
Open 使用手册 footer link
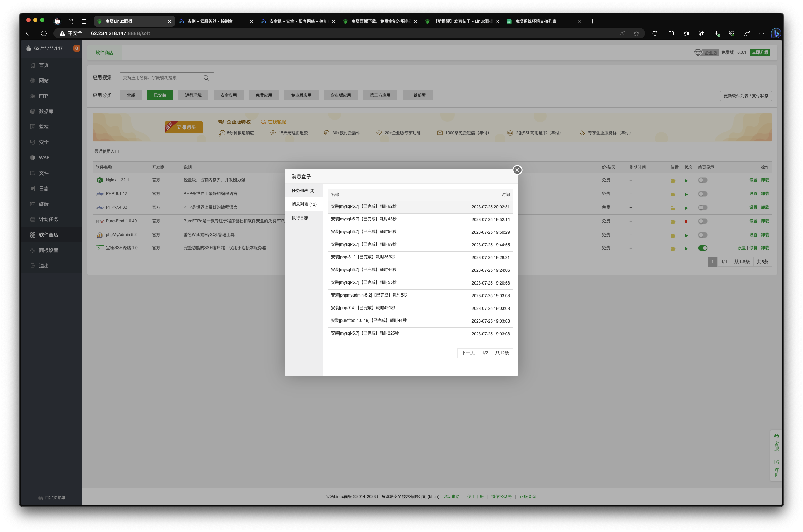click(475, 497)
